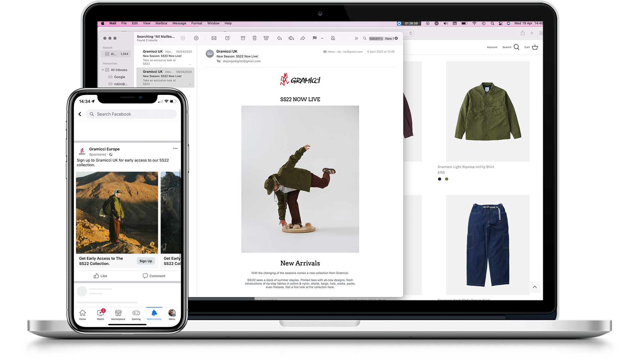Screen dimensions: 644x359
Task: Click the Wi-Fi status icon in menu bar
Action: (474, 23)
